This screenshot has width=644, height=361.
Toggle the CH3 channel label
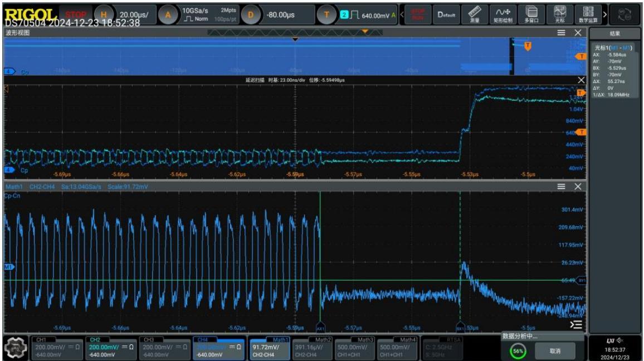[x=149, y=340]
